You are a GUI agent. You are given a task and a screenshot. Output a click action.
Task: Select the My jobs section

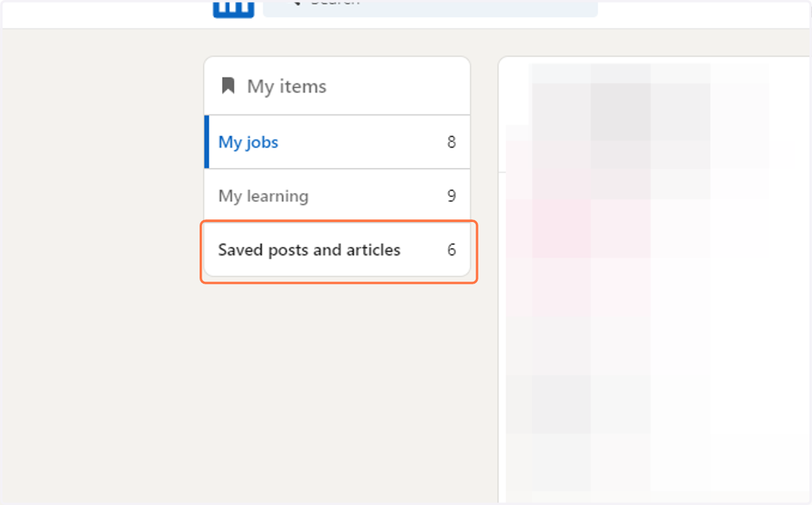[x=337, y=142]
